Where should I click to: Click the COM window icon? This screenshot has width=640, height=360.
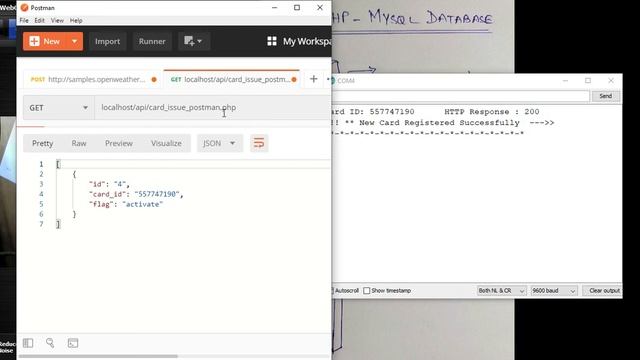click(x=332, y=81)
